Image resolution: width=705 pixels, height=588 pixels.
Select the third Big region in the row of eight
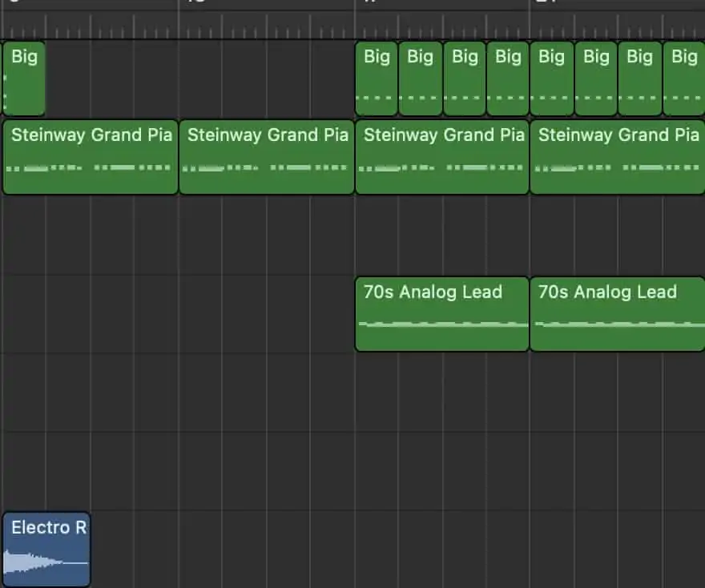pyautogui.click(x=465, y=79)
